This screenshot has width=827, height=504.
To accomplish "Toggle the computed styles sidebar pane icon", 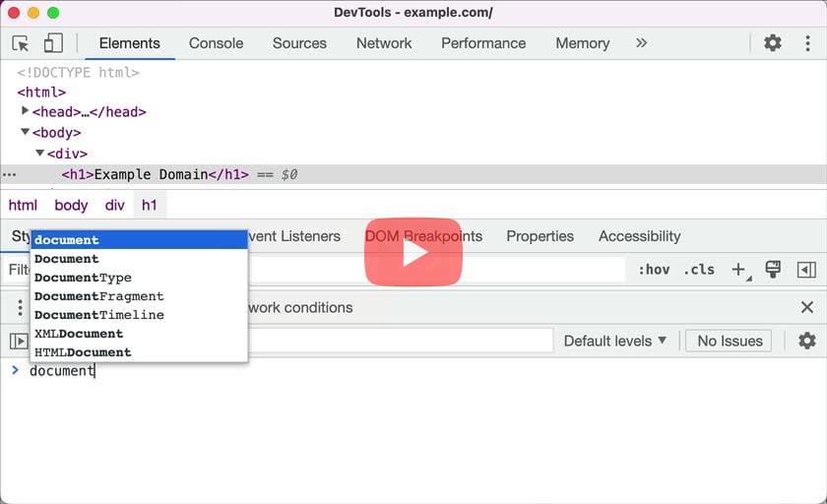I will pos(806,270).
